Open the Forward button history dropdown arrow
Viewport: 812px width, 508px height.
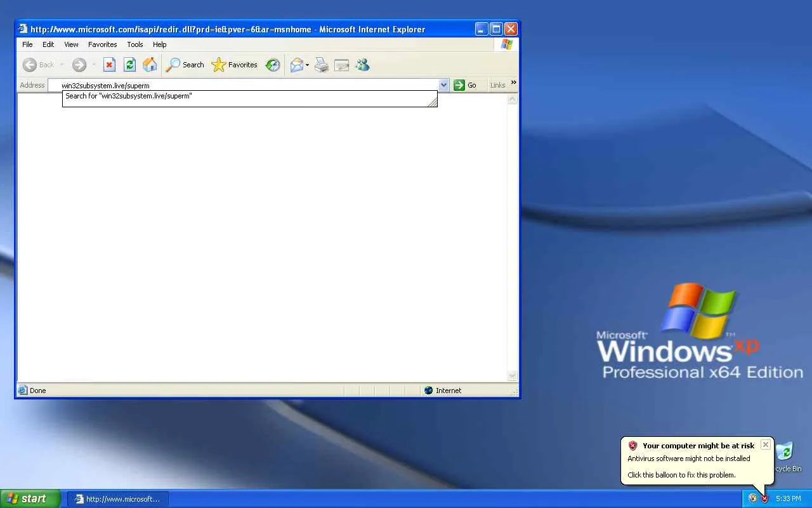click(94, 65)
